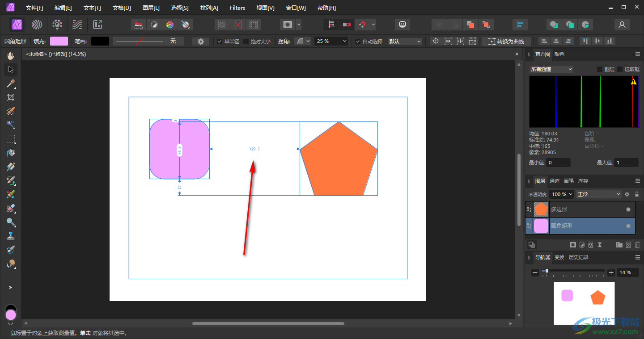Delete layer using the trash icon

pyautogui.click(x=637, y=245)
